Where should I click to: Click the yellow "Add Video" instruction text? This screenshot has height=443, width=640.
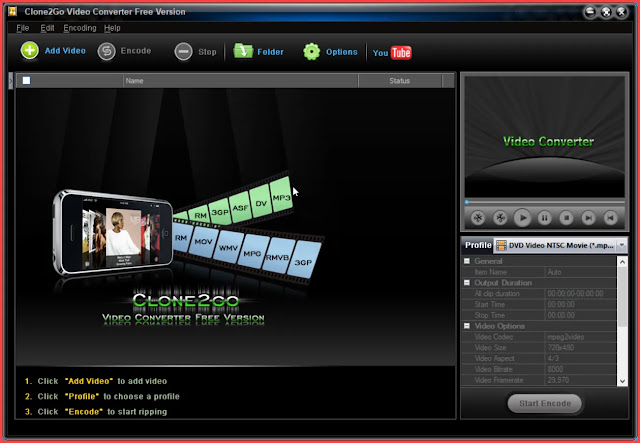[89, 381]
